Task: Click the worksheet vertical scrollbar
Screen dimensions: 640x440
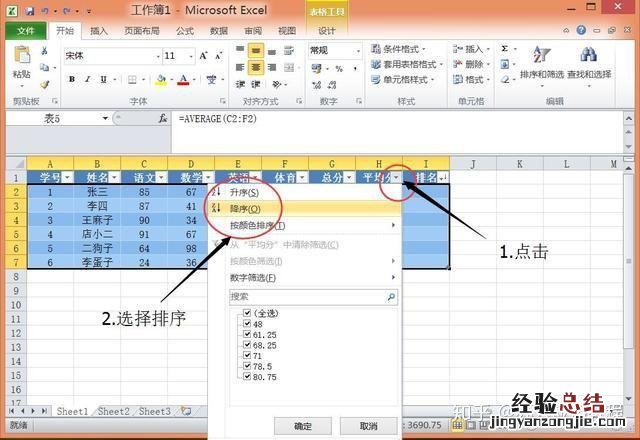Action: point(629,261)
